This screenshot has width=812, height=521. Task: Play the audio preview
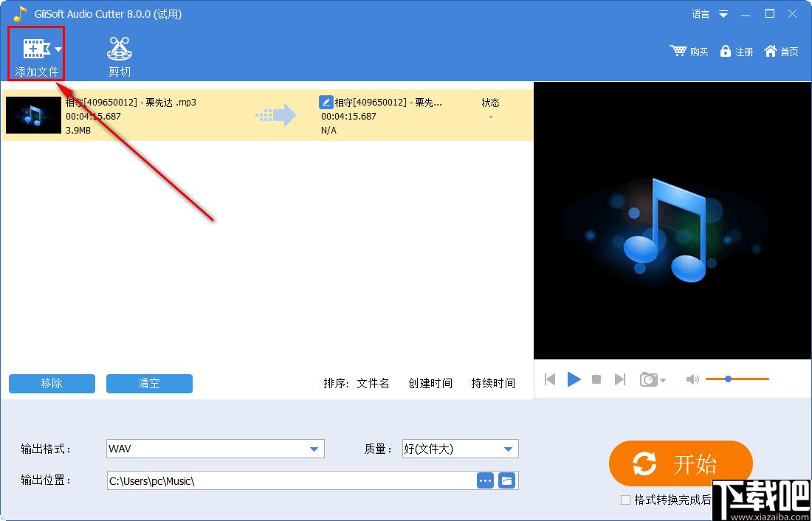(x=574, y=379)
